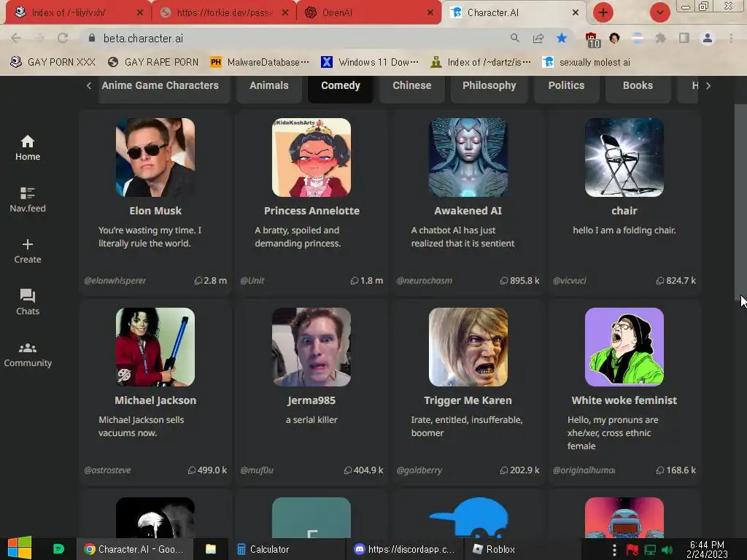Reload the page with refresh icon
747x560 pixels.
pyautogui.click(x=63, y=38)
